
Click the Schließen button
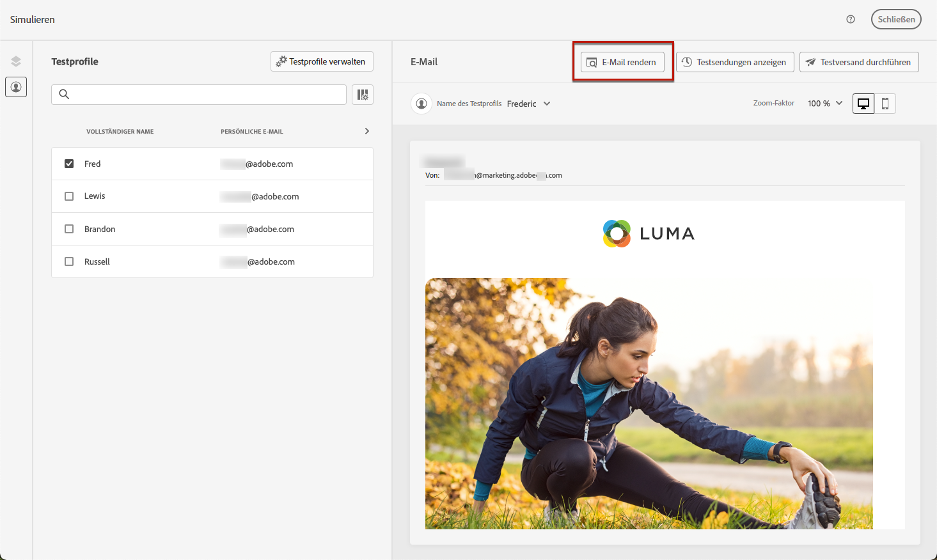(896, 19)
